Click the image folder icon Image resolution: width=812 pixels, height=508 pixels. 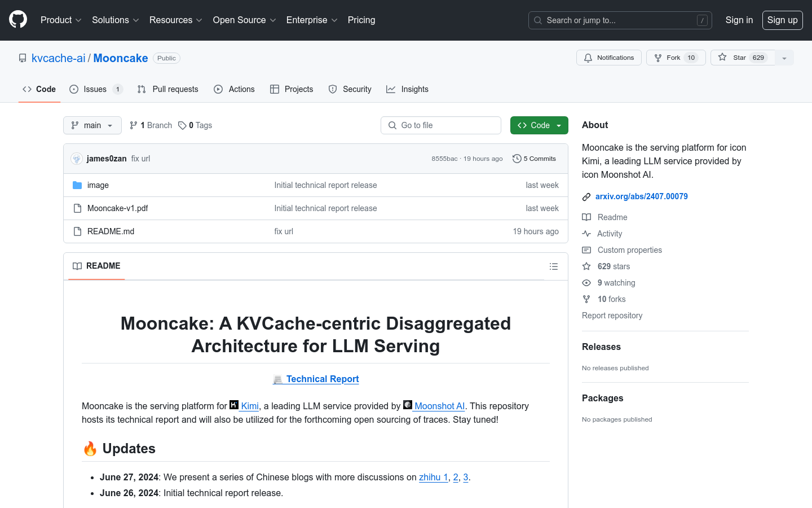pos(77,185)
